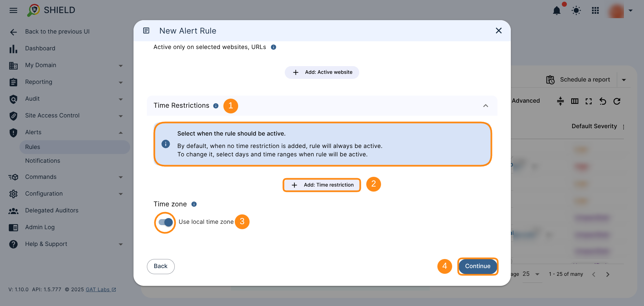Click the Help question mark icon
The image size is (644, 306).
tap(13, 244)
